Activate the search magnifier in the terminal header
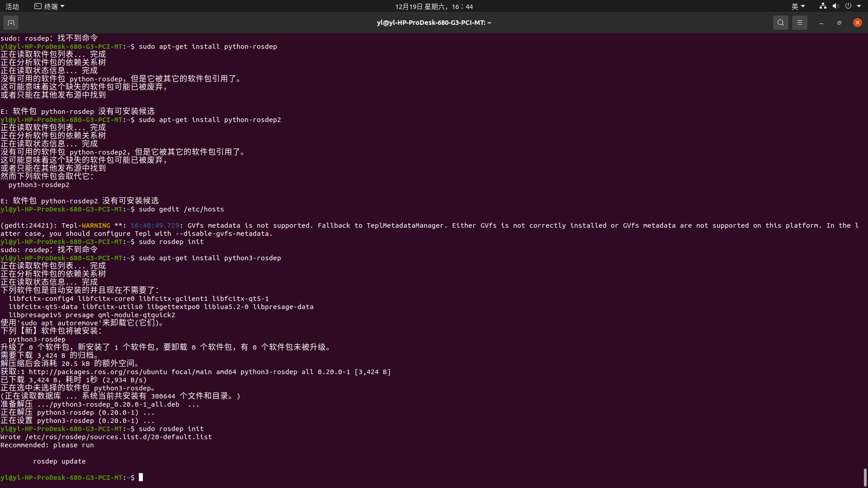 coord(781,22)
